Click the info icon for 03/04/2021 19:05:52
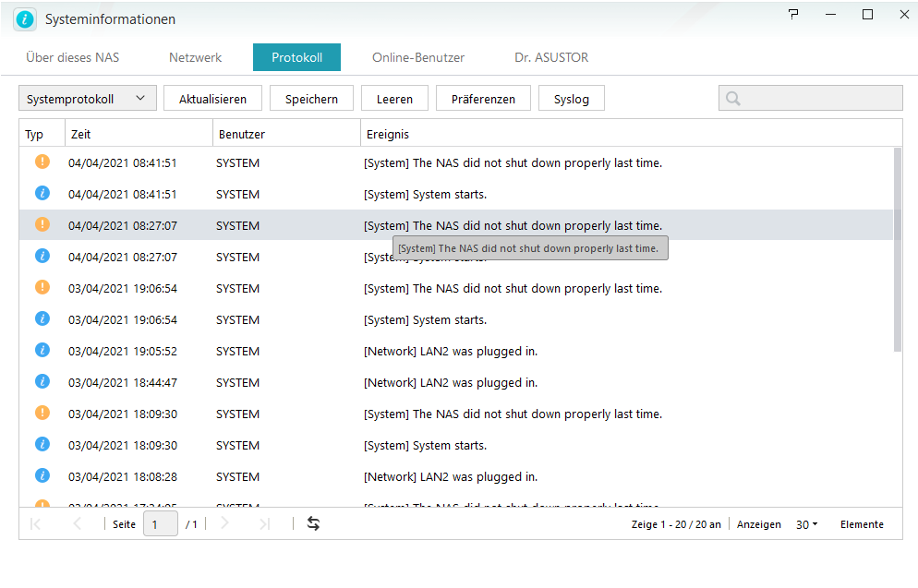918x588 pixels. click(42, 350)
